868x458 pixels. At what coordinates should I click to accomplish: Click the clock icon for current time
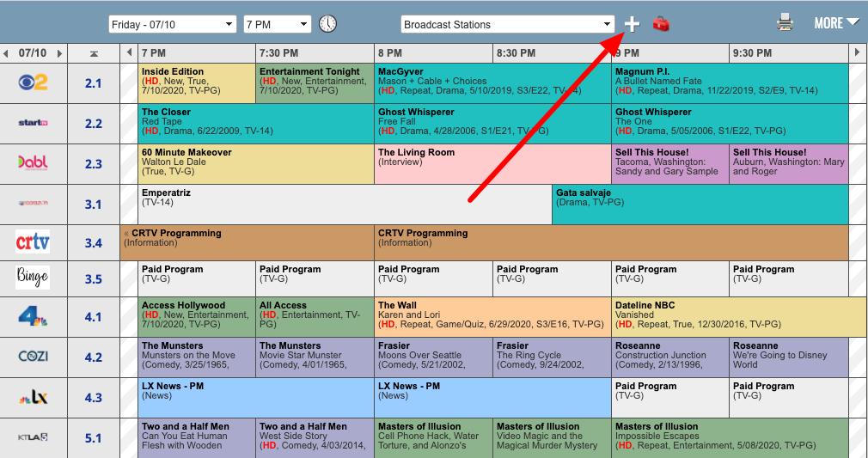tap(327, 24)
